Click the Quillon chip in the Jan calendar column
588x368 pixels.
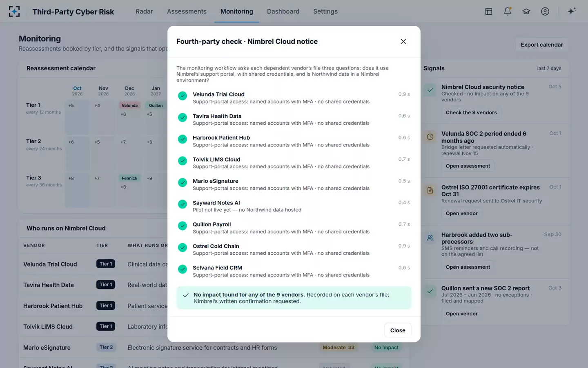156,105
